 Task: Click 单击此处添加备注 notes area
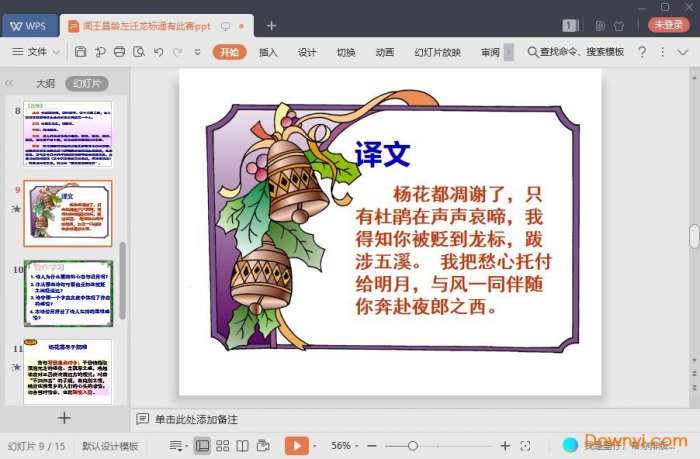click(x=196, y=419)
